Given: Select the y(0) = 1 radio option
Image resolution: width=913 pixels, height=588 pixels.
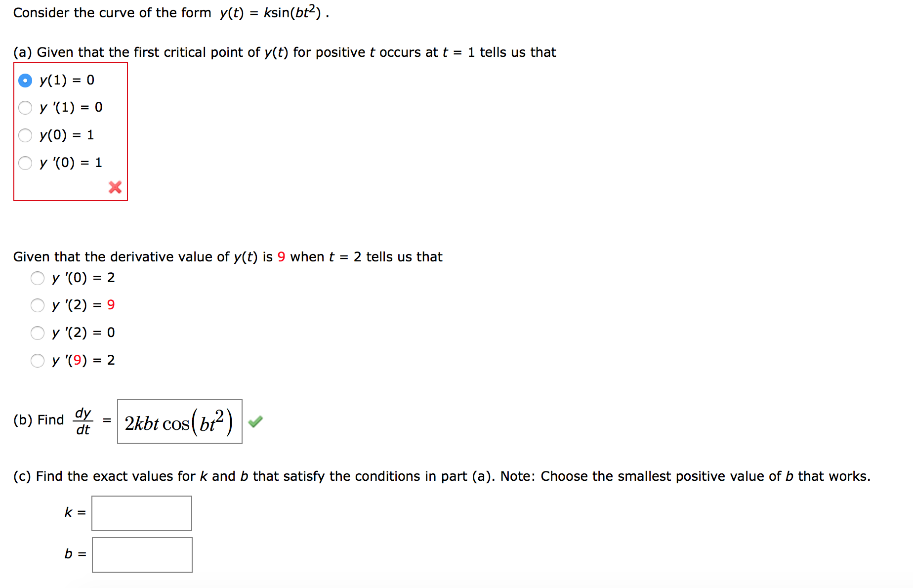Looking at the screenshot, I should click(x=25, y=135).
